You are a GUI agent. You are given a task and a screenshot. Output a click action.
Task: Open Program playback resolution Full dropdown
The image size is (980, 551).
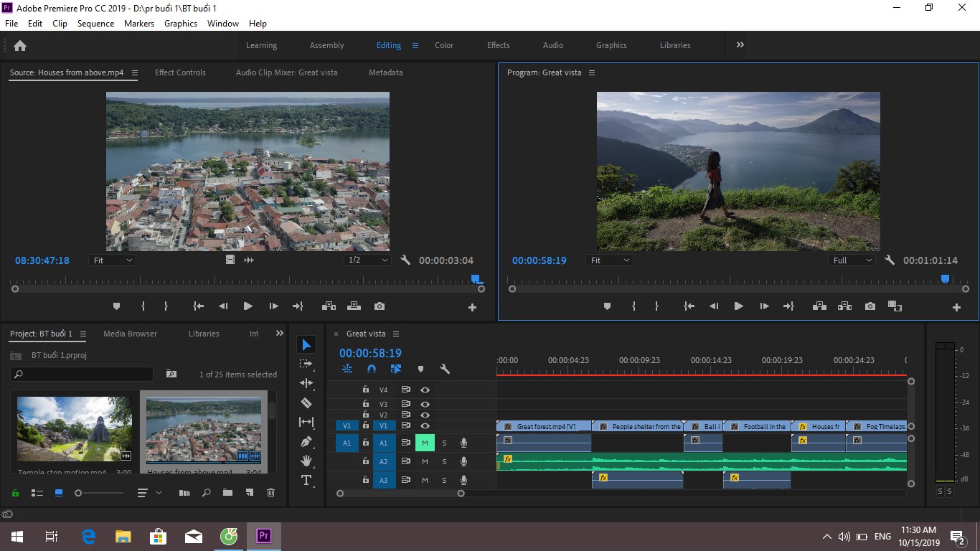pyautogui.click(x=852, y=260)
